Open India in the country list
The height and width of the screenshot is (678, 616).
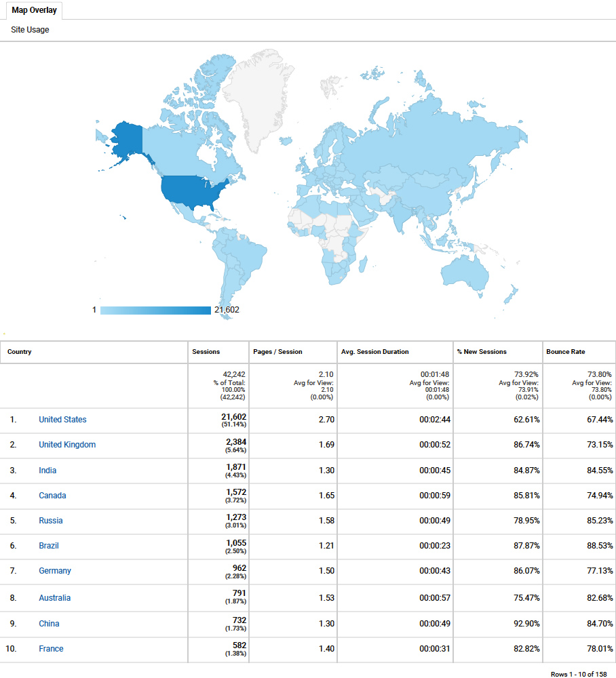coord(47,471)
